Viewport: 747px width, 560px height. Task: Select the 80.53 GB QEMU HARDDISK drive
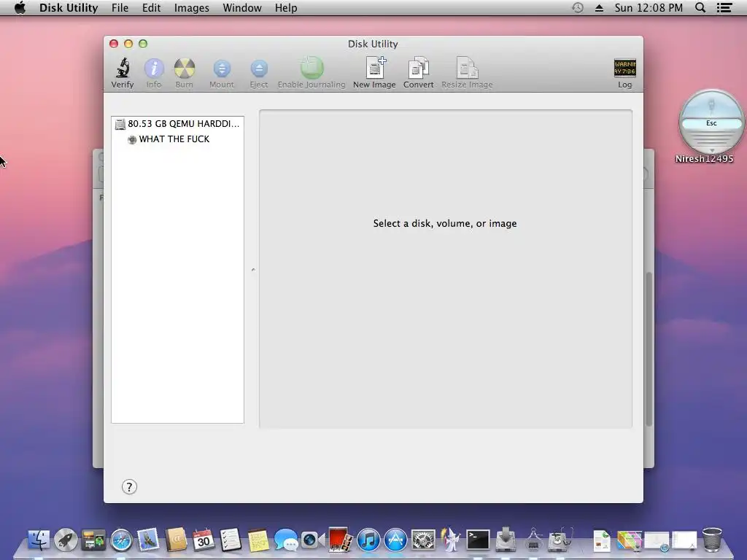click(178, 124)
